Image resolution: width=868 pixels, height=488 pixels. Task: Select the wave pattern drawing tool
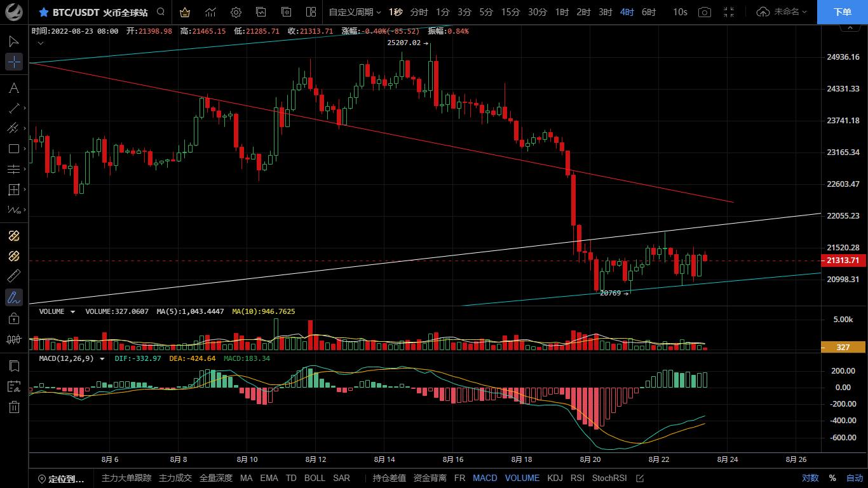click(13, 210)
